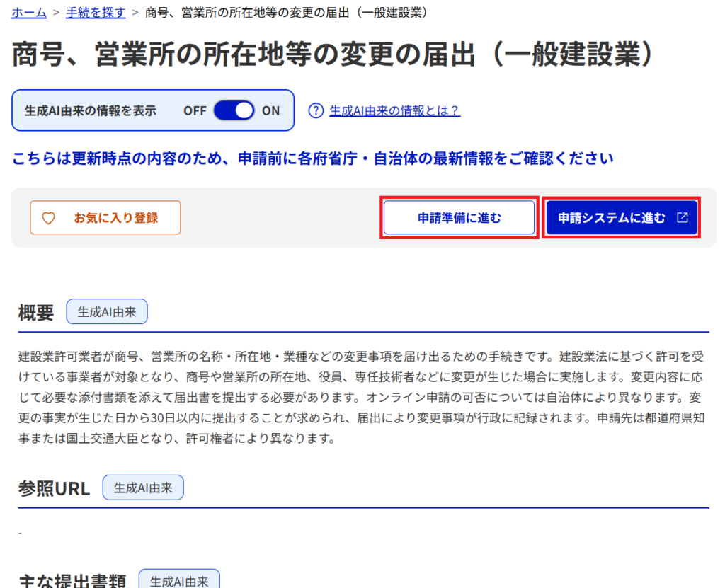Viewport: 725px width, 588px height.
Task: Click the 概要 description paragraph text
Action: coord(362,396)
